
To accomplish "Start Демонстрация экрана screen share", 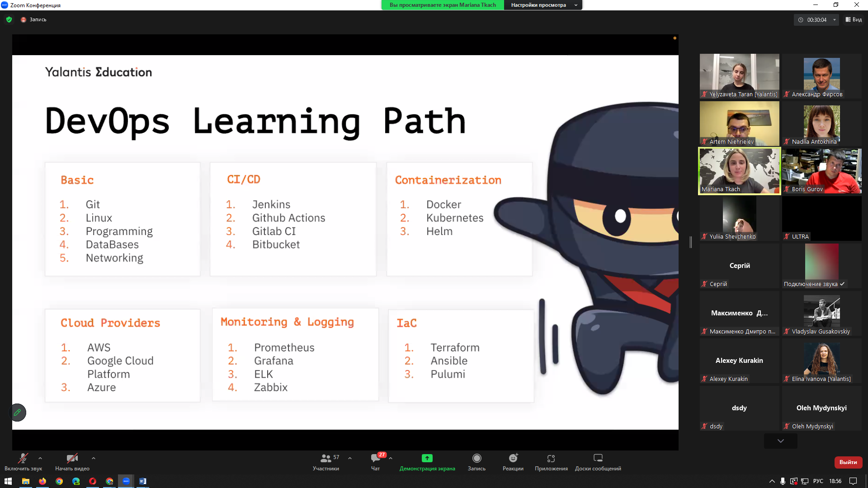I will tap(427, 462).
